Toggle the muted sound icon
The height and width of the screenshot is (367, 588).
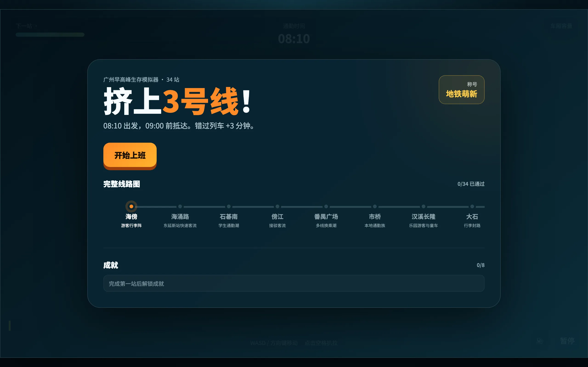coord(540,341)
